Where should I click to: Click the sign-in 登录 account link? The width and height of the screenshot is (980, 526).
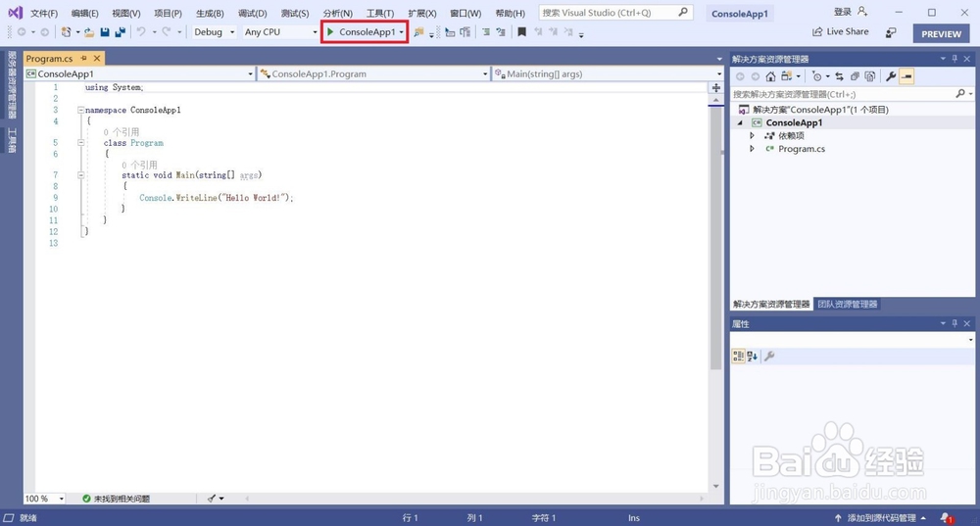click(851, 12)
